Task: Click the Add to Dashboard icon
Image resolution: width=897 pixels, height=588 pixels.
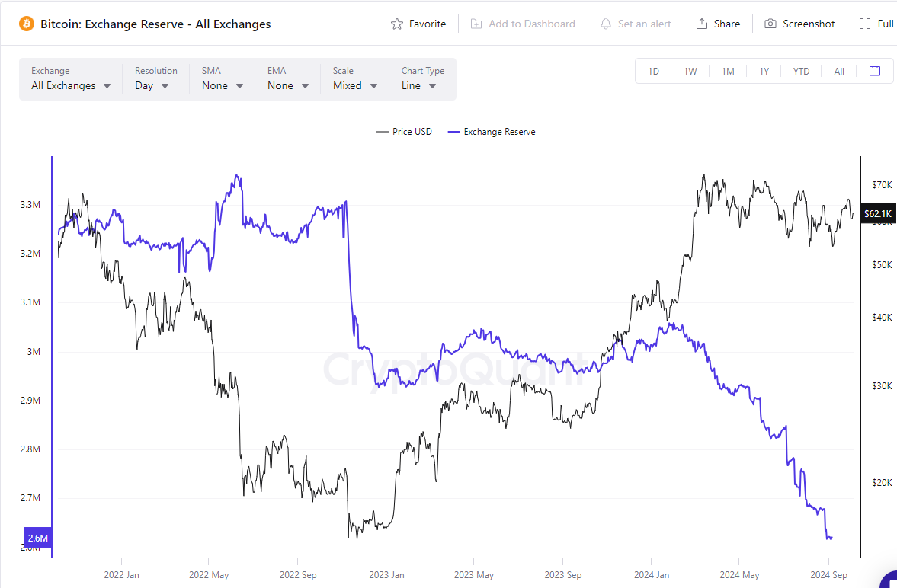Action: click(476, 24)
